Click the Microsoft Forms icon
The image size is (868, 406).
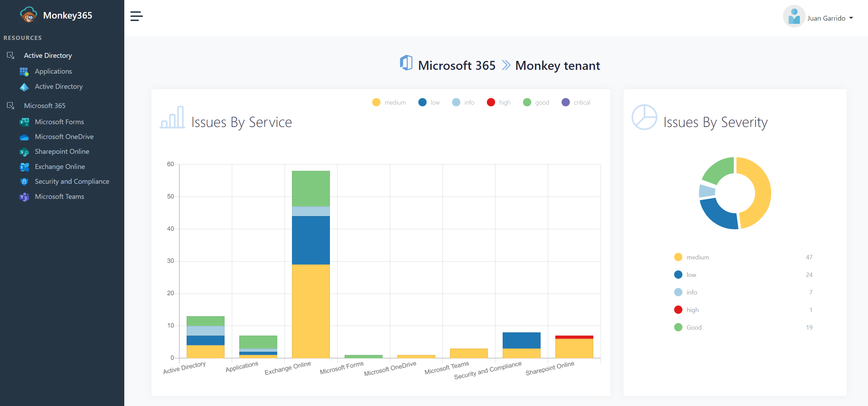pos(24,122)
